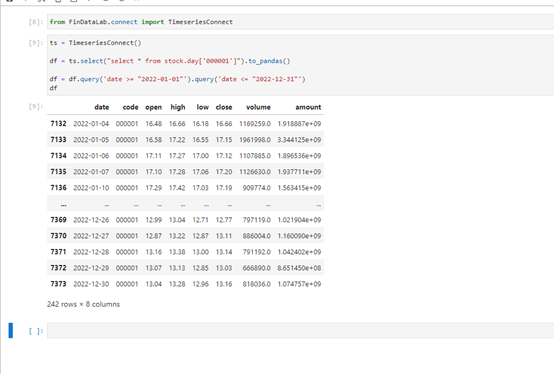The image size is (554, 374).
Task: Select row index 7133
Action: coord(58,139)
